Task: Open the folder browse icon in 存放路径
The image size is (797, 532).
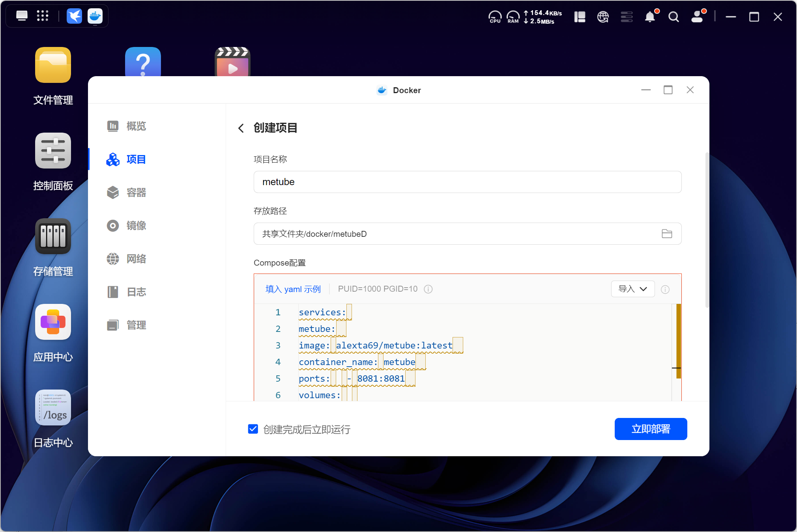Action: point(667,234)
